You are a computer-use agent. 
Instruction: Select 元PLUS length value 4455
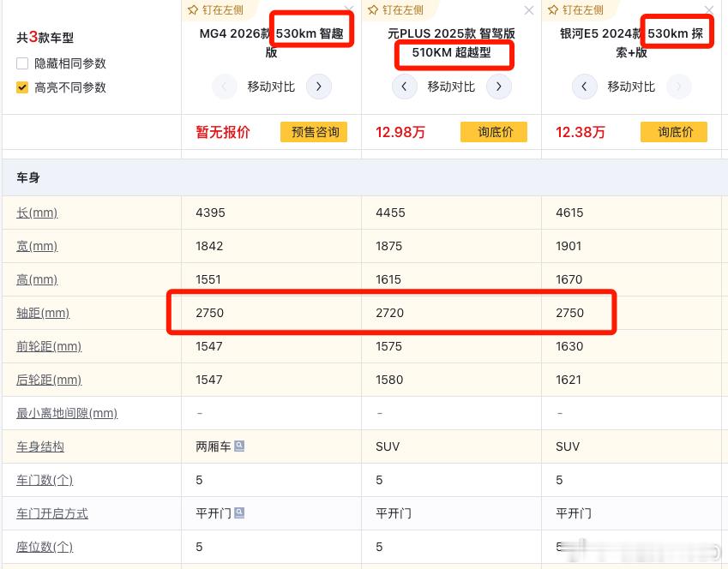(390, 213)
